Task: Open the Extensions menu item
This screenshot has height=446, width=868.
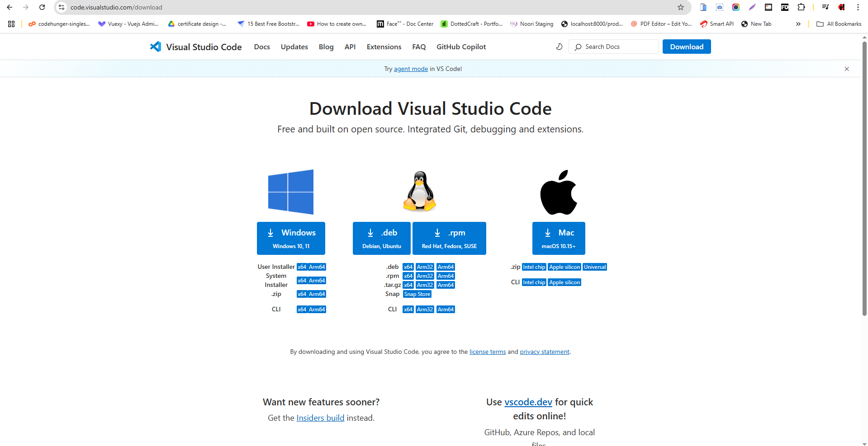Action: (x=384, y=47)
